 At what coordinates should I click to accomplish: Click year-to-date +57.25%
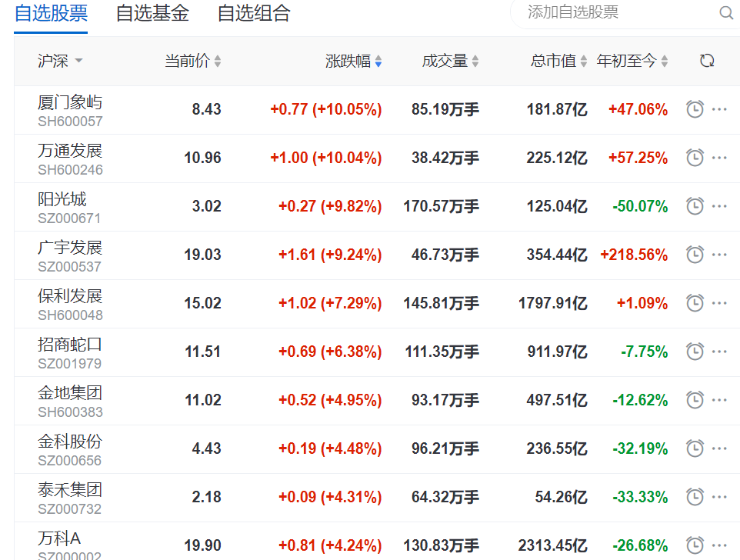(638, 158)
